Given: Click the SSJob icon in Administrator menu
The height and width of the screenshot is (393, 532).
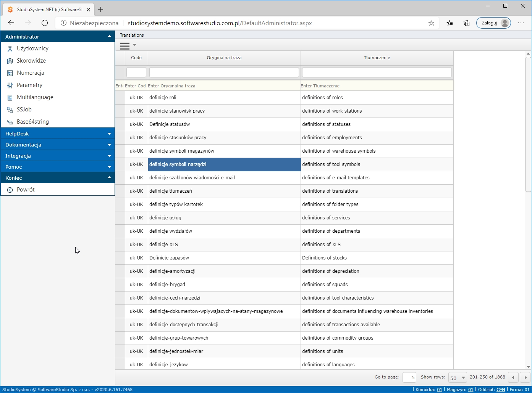Looking at the screenshot, I should point(10,110).
